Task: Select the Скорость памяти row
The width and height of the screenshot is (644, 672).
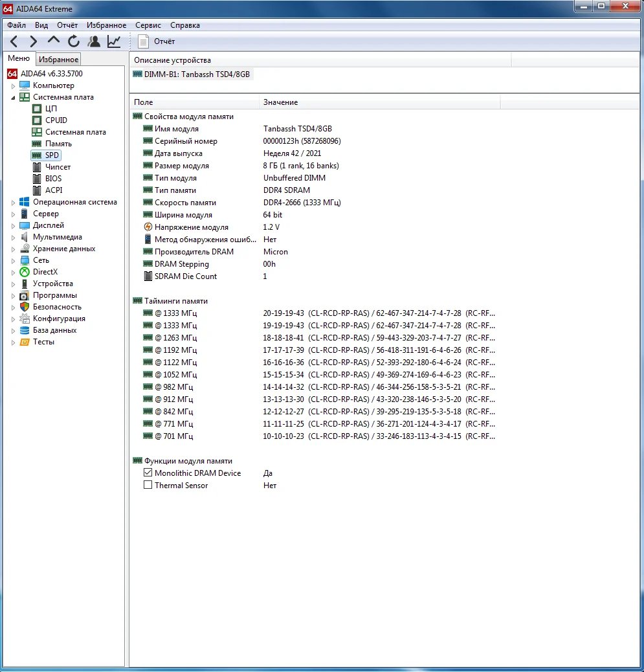Action: coord(315,202)
